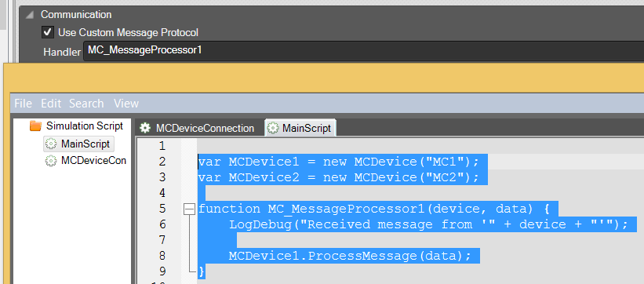The height and width of the screenshot is (284, 644).
Task: Click the Handler field containing MC_MessageProcessor1
Action: tap(363, 51)
